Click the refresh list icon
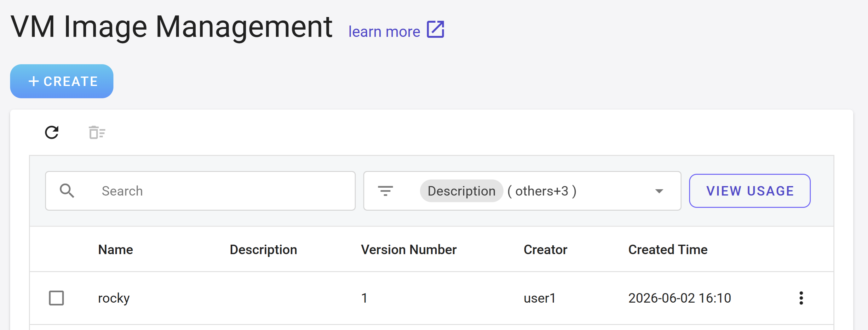 52,132
